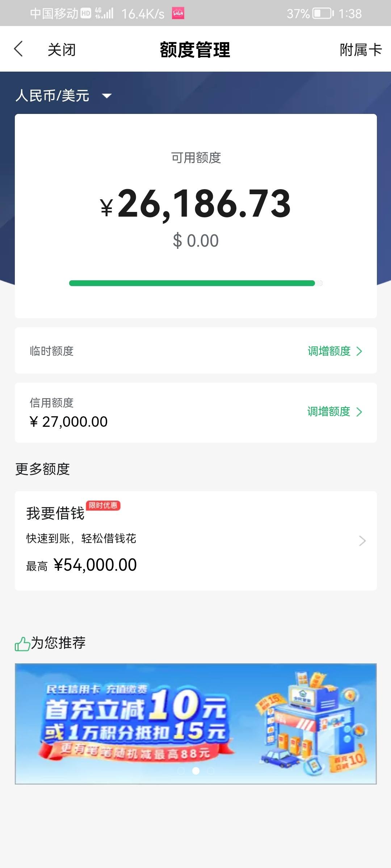Open the 附属卡 supplementary card page
This screenshot has width=391, height=868.
coord(361,50)
